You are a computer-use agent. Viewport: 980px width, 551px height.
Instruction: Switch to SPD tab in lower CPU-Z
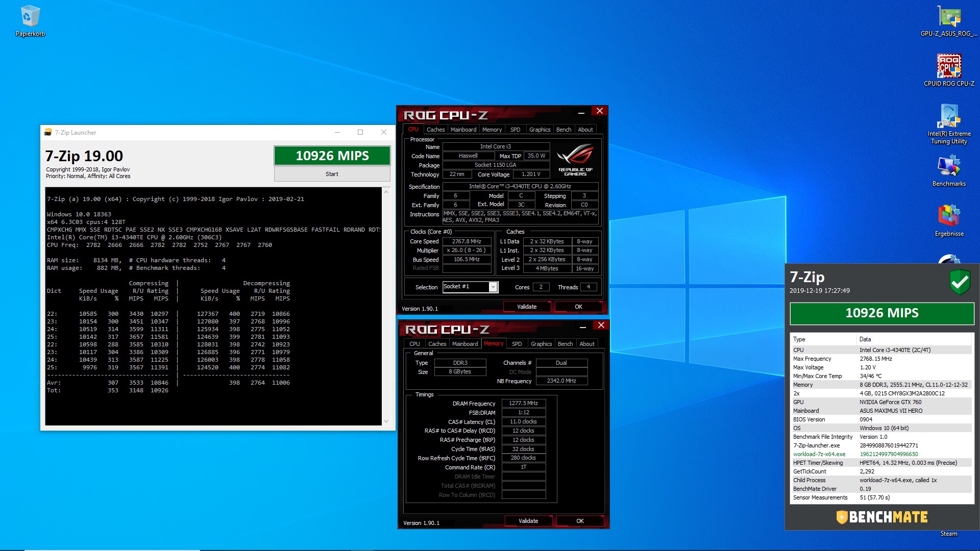(517, 344)
